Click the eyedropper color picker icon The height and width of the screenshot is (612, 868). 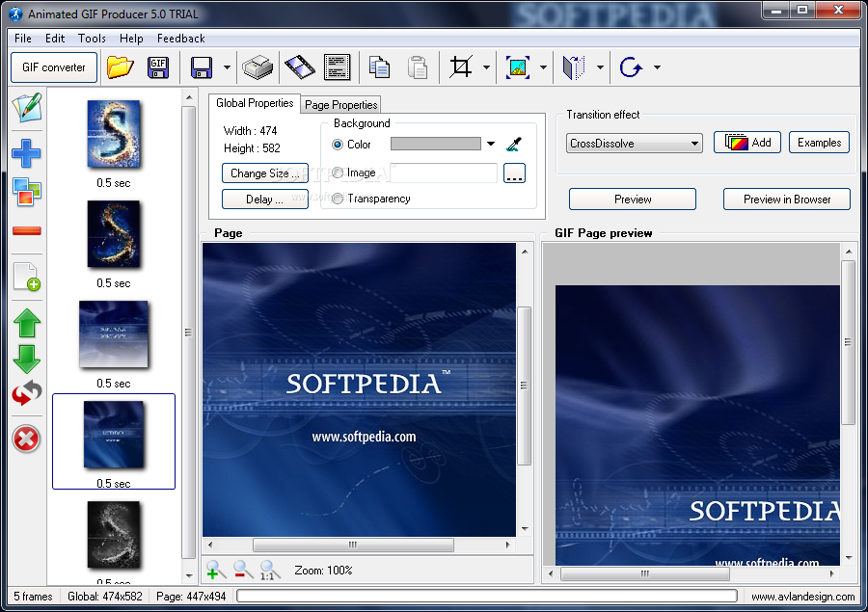(514, 145)
